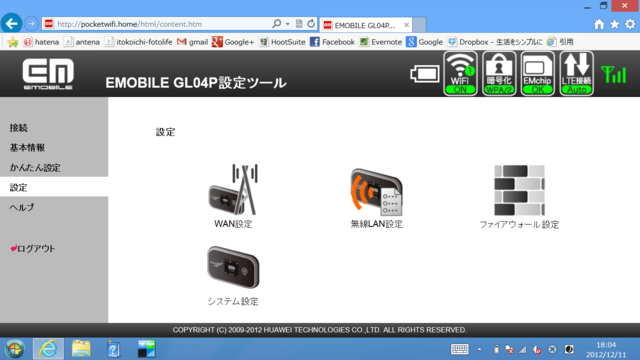This screenshot has width=640, height=360.
Task: Open 無線LAN設定 router icon
Action: click(376, 192)
